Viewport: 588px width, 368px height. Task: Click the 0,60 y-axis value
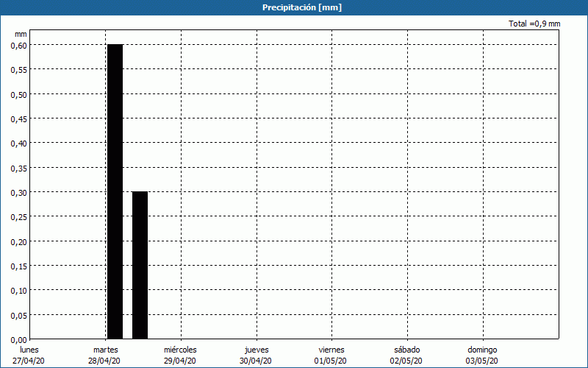(x=19, y=46)
